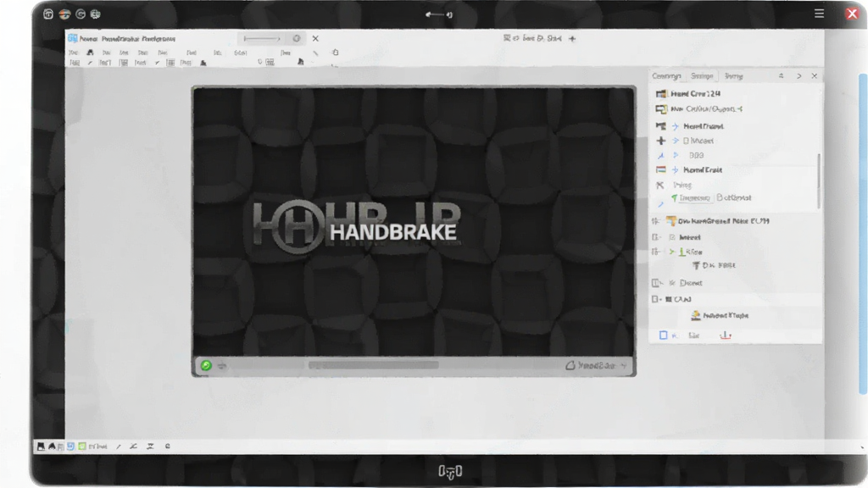Click the blue pencil icon at the panel's left edge
Screen dimensions: 868x488
click(660, 204)
